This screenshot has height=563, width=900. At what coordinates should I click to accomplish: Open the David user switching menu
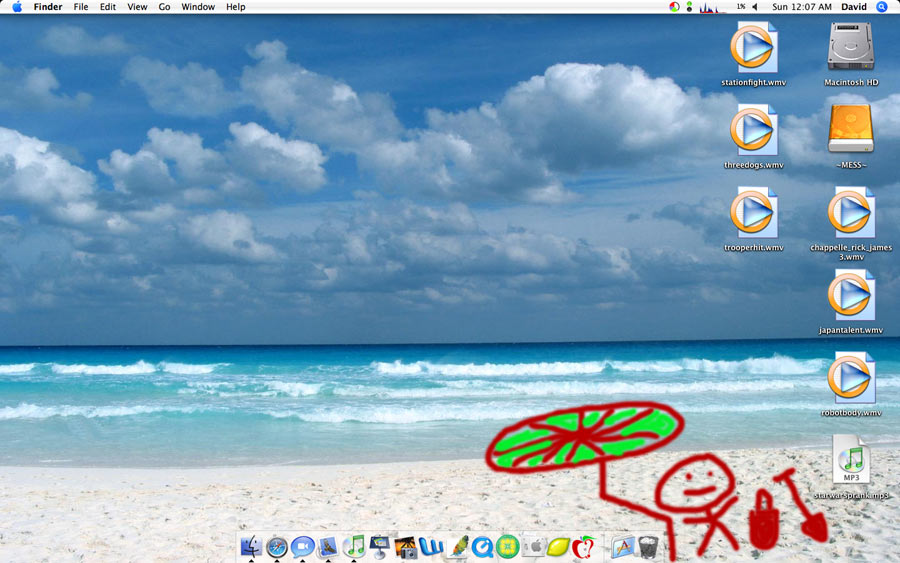click(854, 7)
